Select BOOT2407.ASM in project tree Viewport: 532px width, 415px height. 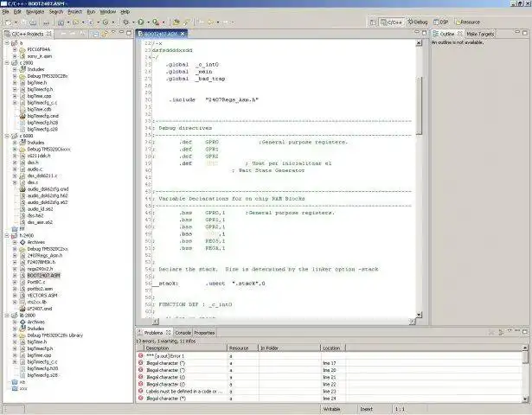tap(43, 275)
